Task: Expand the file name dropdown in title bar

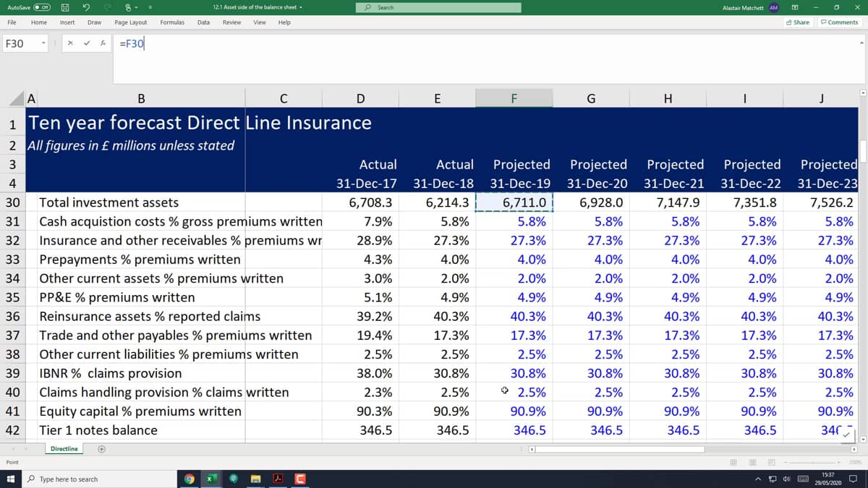Action: [300, 7]
